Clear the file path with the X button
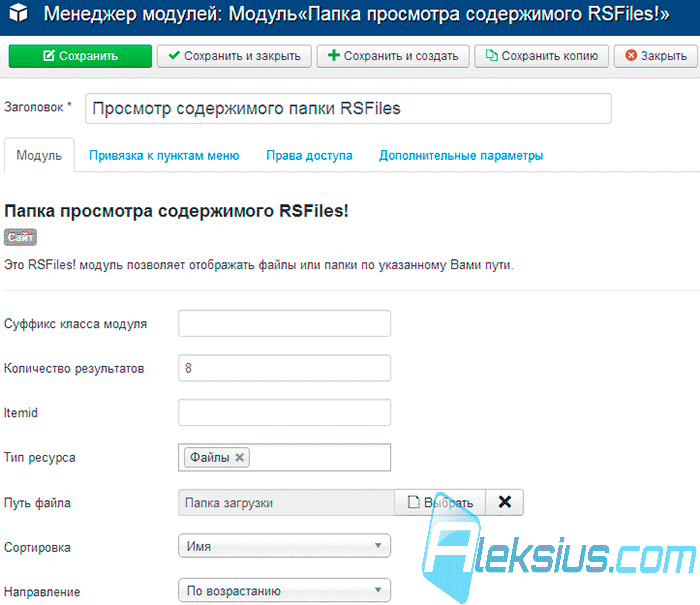This screenshot has height=605, width=700. [504, 503]
